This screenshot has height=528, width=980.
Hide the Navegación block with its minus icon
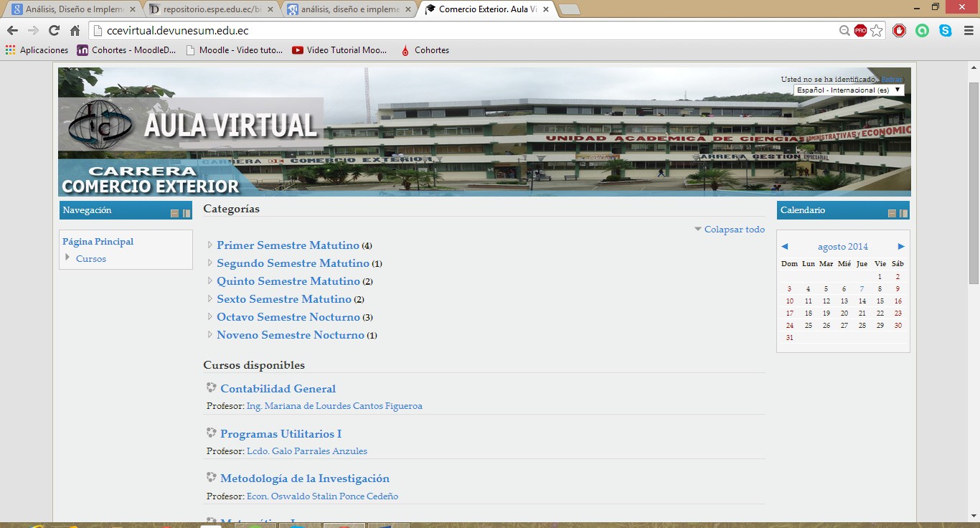coord(174,213)
